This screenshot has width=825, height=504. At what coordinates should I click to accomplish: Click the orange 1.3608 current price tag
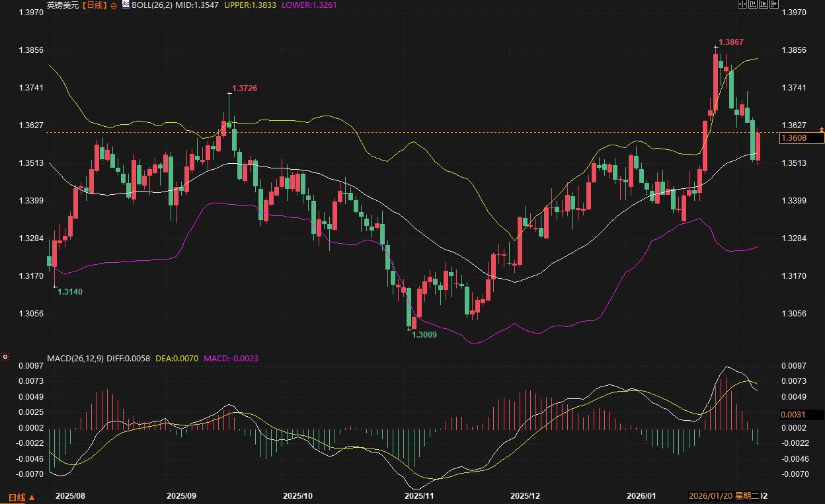point(801,138)
